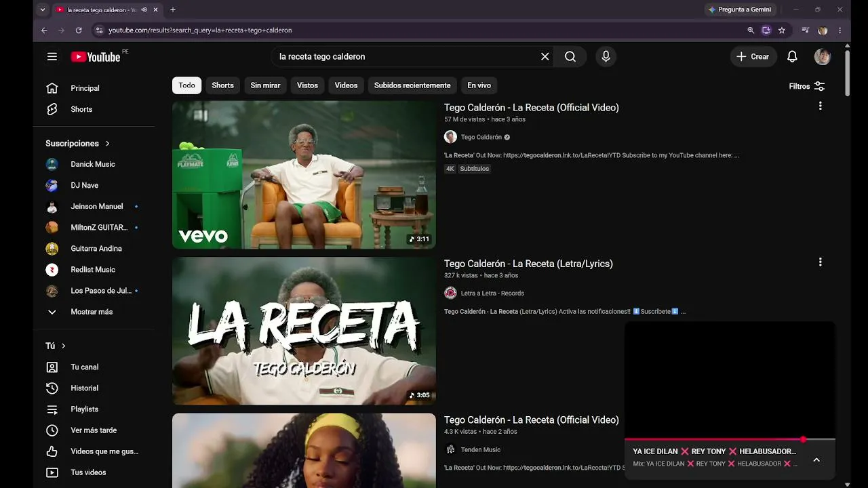Focus the browser address bar URL
868x488 pixels.
200,30
